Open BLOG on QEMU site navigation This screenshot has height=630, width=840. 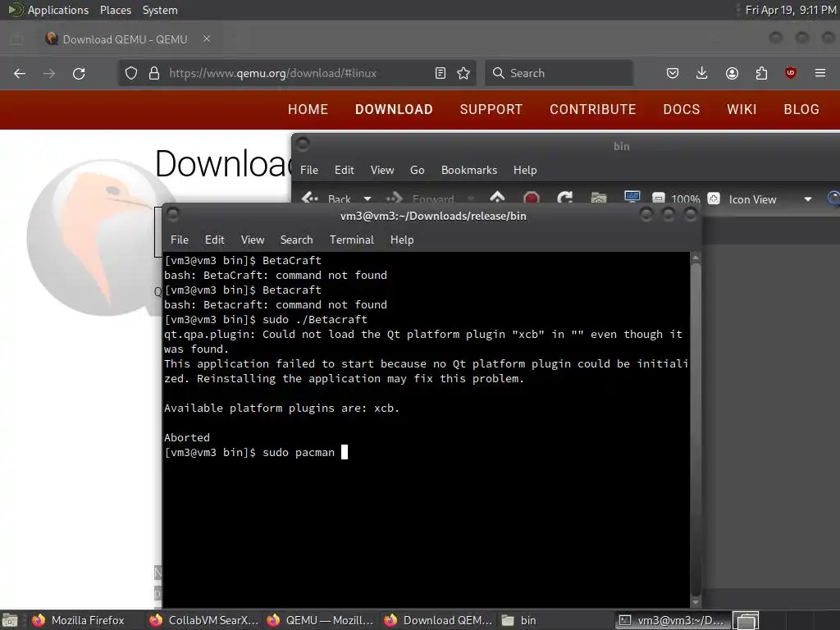pyautogui.click(x=801, y=109)
